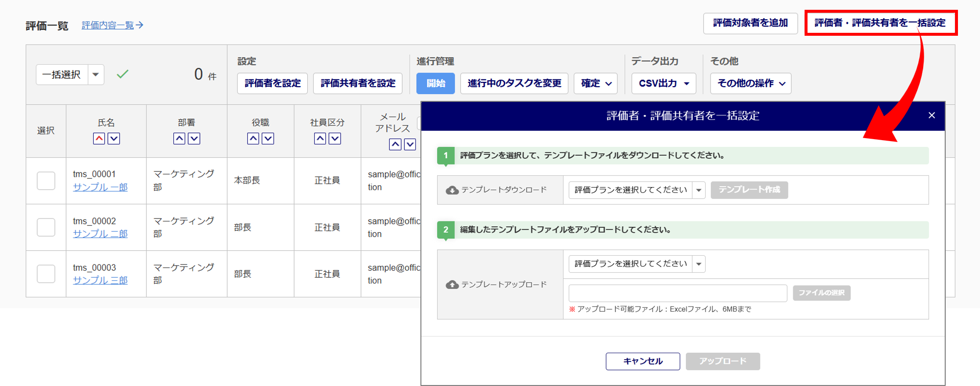Sort 氏名 column descending

click(114, 139)
